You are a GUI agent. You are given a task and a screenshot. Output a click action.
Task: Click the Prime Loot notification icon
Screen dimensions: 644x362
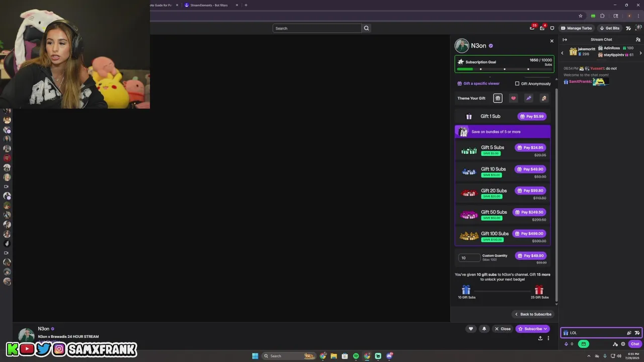[x=532, y=28]
